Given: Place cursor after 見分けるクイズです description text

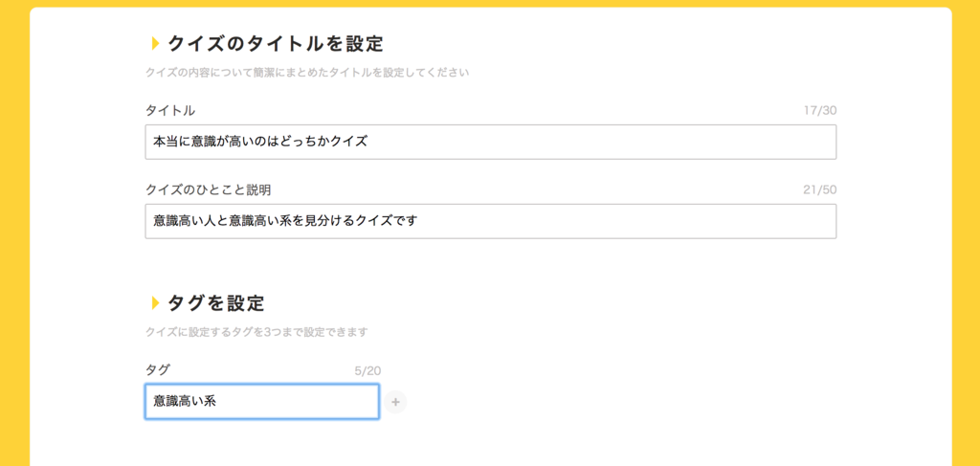Looking at the screenshot, I should [417, 220].
